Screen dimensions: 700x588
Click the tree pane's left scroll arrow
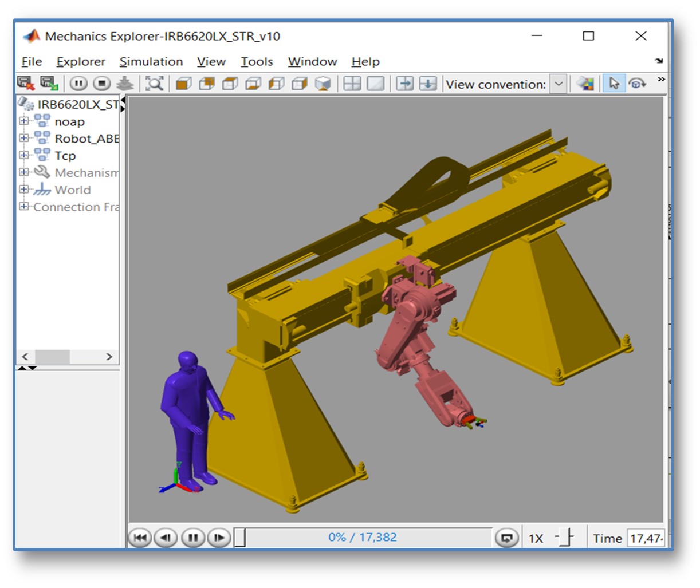point(25,357)
